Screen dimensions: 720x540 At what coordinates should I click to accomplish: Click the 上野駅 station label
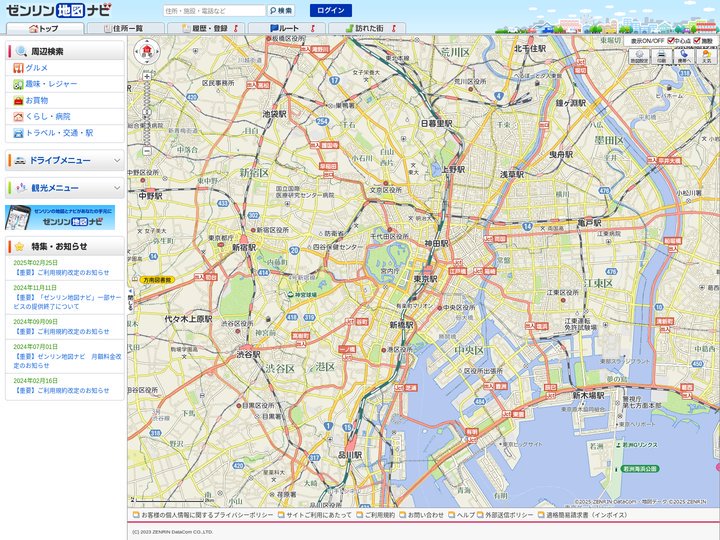pyautogui.click(x=454, y=169)
